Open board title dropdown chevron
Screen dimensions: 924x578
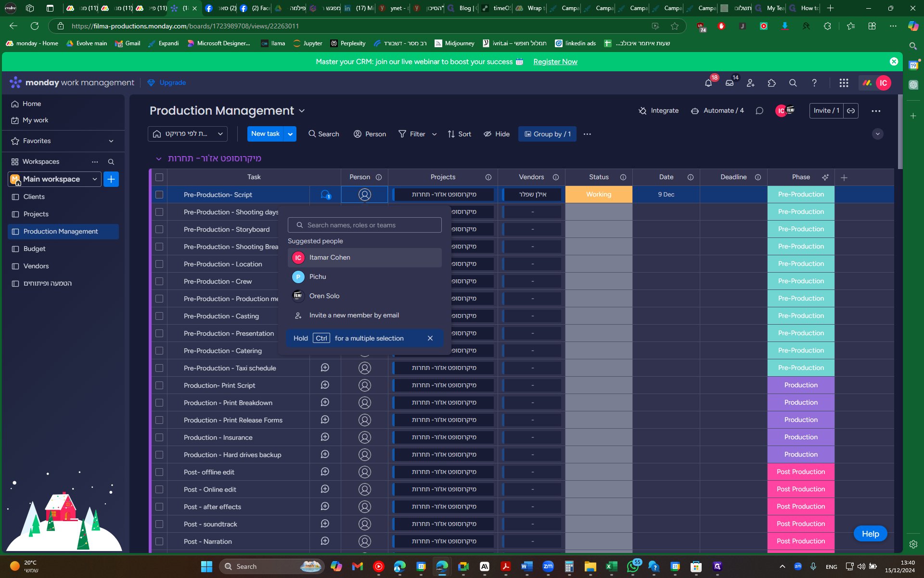point(302,111)
